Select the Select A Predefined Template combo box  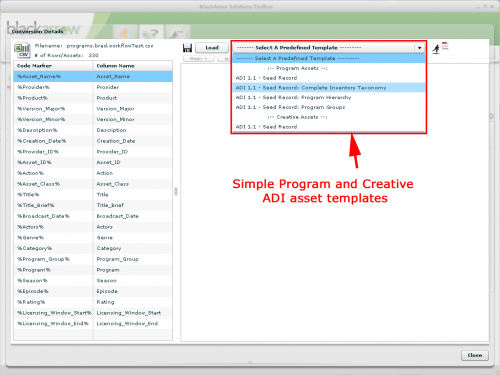tap(328, 48)
